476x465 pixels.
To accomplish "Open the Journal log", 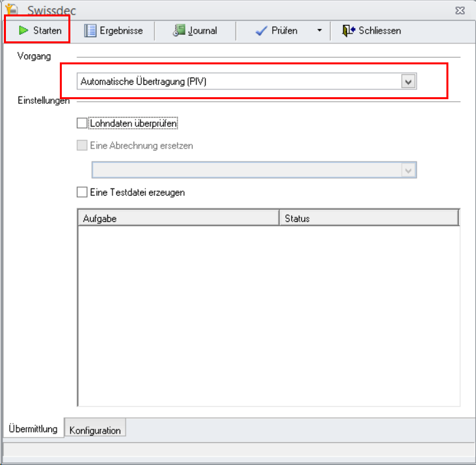I will [x=195, y=31].
